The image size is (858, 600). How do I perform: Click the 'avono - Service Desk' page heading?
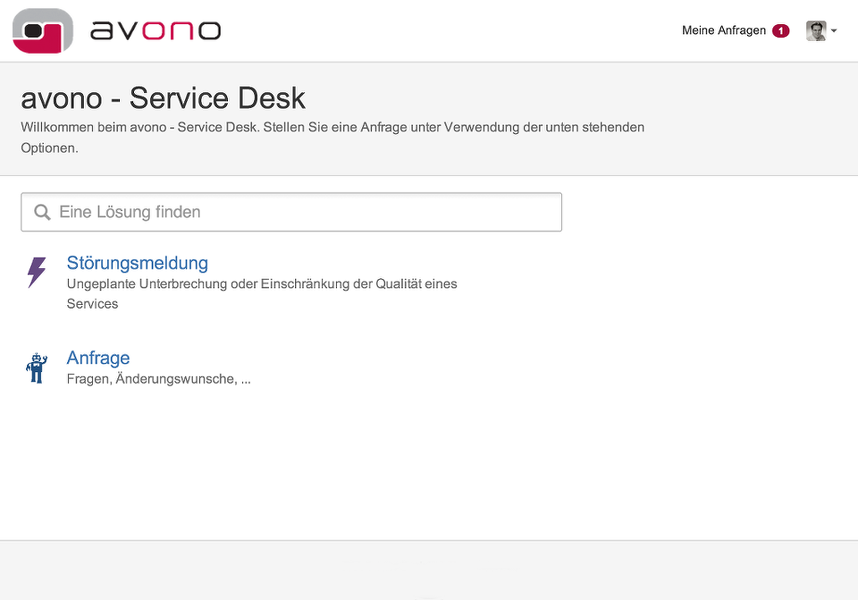point(163,98)
